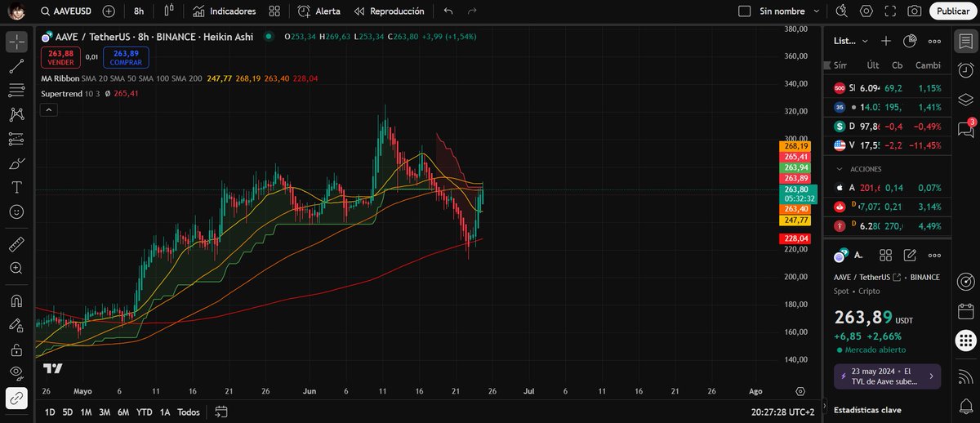Select the brush drawing tool
The image size is (980, 423).
click(16, 163)
